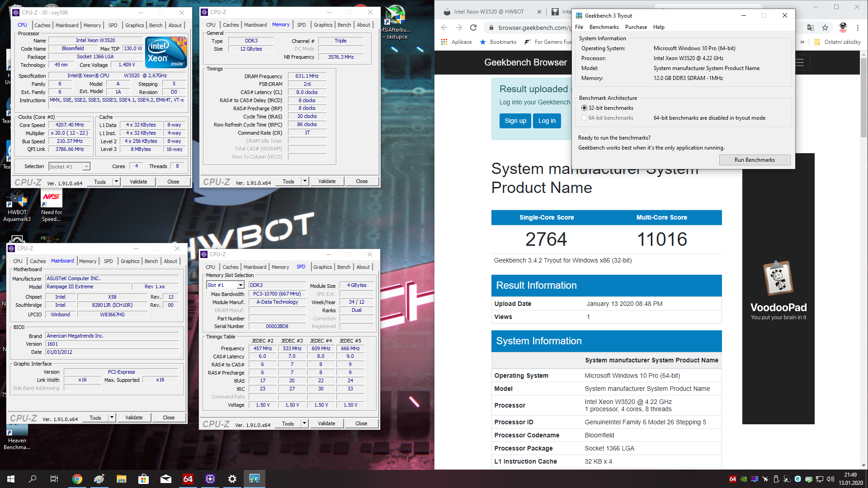Click the taskbar clock showing 21:49

click(850, 479)
